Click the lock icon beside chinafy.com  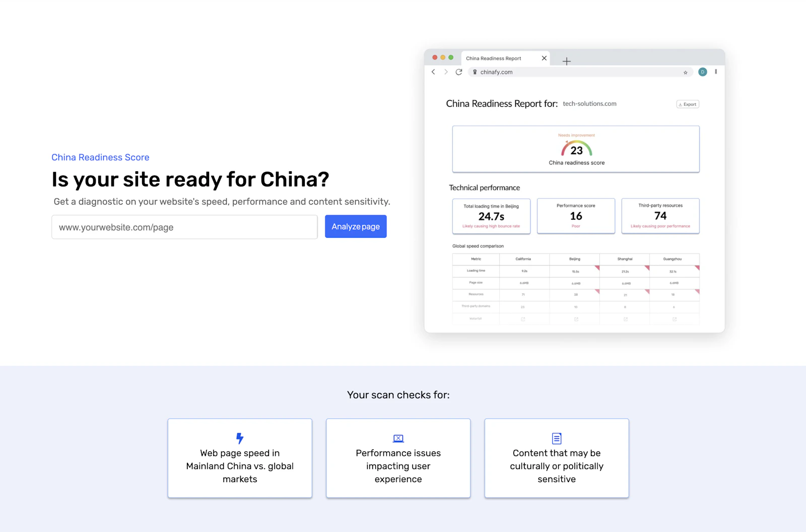click(x=475, y=72)
